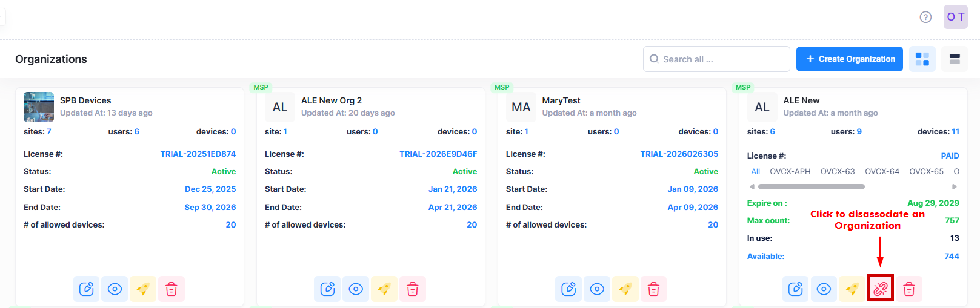
Task: View details of ALE New Org 2
Action: [356, 289]
